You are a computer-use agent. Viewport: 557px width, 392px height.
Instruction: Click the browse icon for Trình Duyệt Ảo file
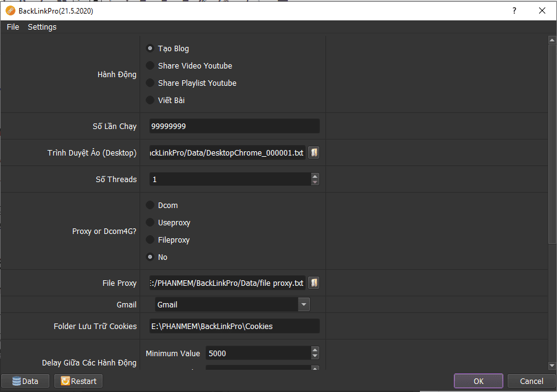pyautogui.click(x=314, y=152)
